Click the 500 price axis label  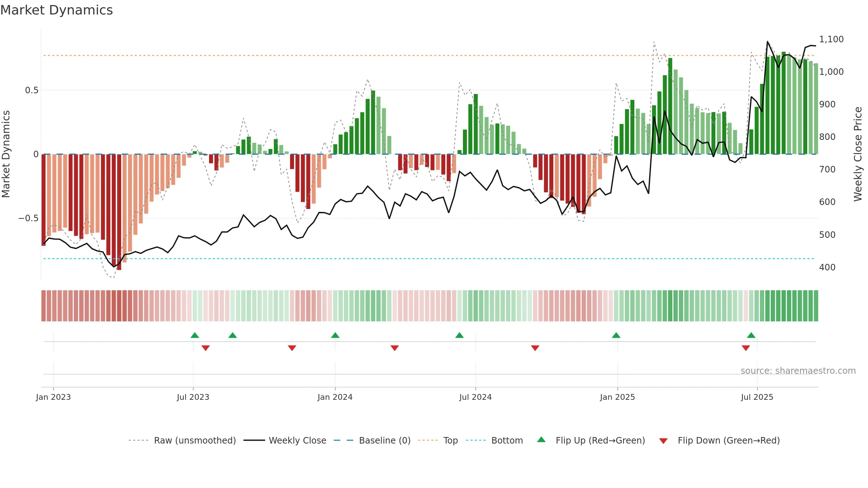coord(827,235)
